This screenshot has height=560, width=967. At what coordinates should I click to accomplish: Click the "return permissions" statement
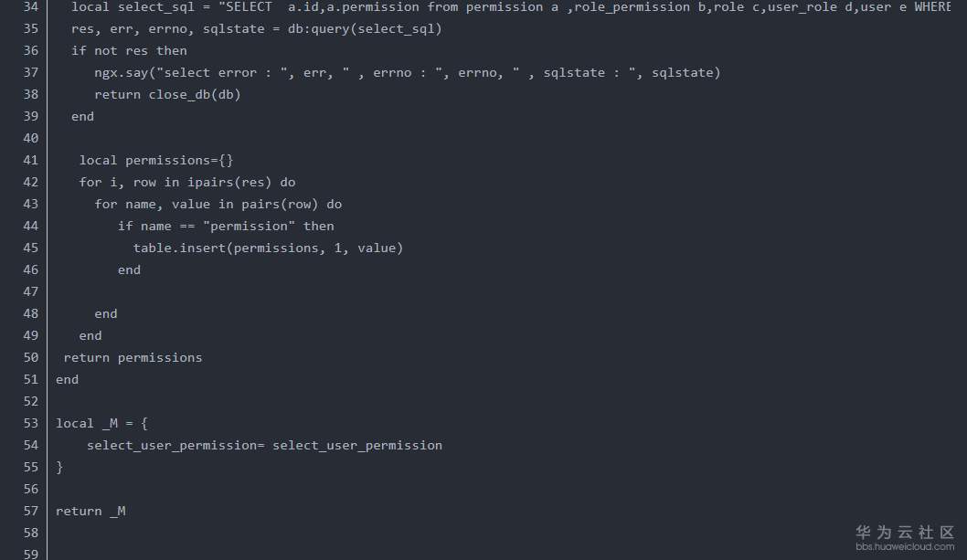tap(133, 357)
